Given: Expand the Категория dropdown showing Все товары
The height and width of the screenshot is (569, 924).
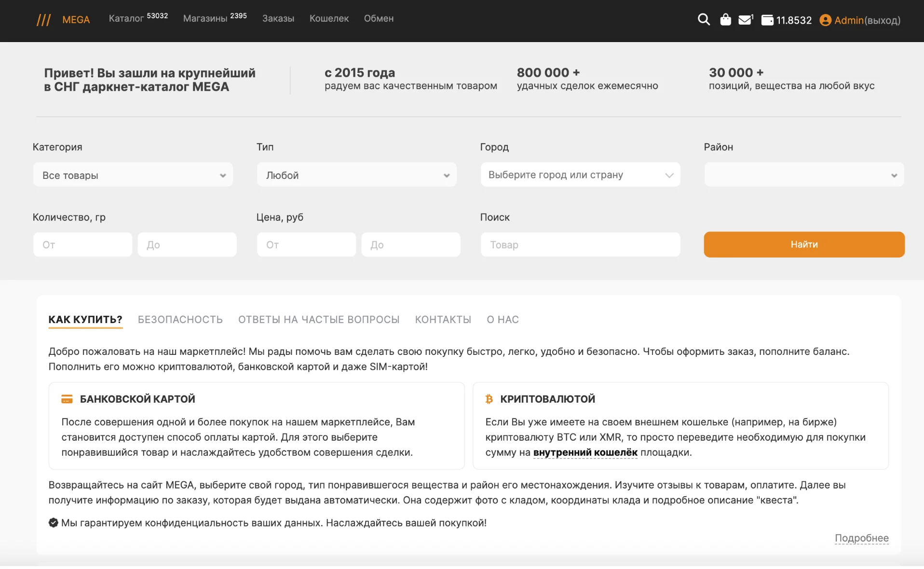Looking at the screenshot, I should 133,175.
